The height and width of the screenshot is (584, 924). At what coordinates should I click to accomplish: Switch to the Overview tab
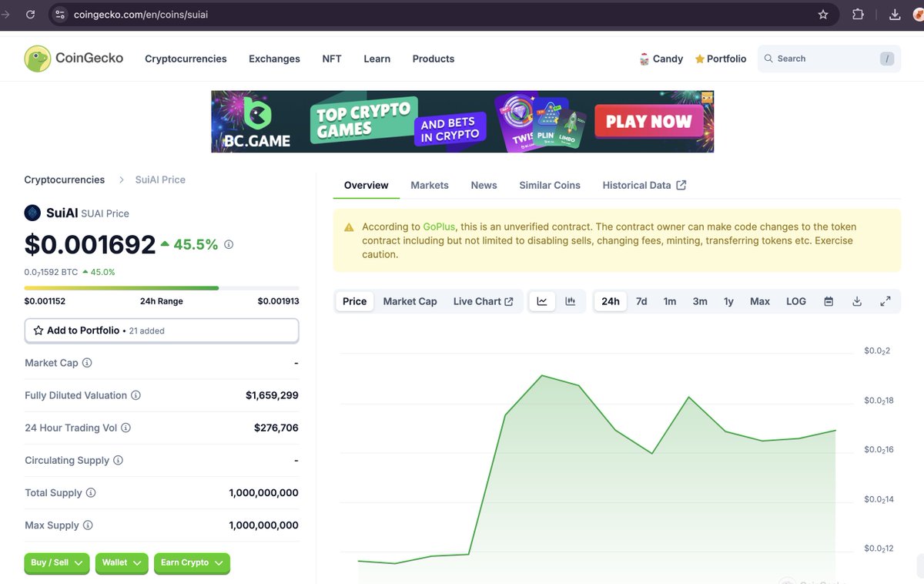pyautogui.click(x=367, y=185)
